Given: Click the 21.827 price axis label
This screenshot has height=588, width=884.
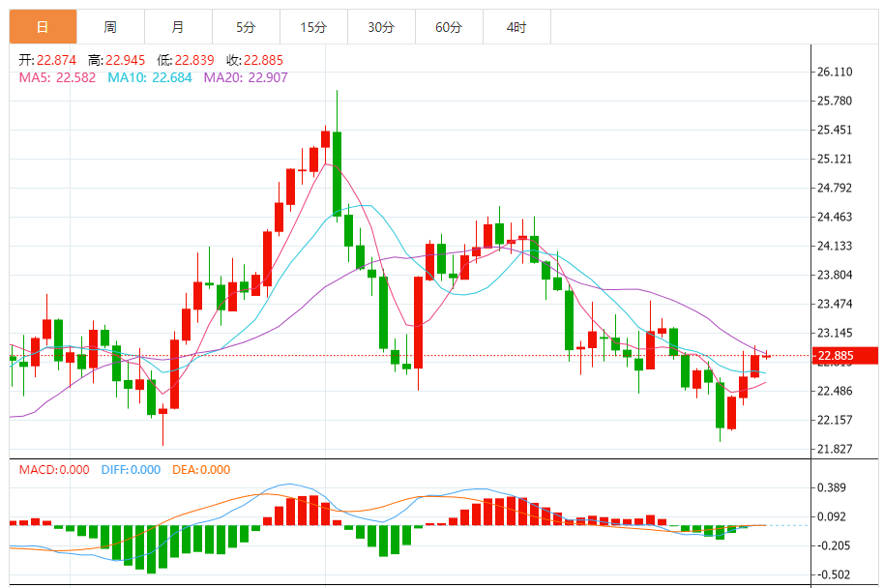Looking at the screenshot, I should point(835,450).
